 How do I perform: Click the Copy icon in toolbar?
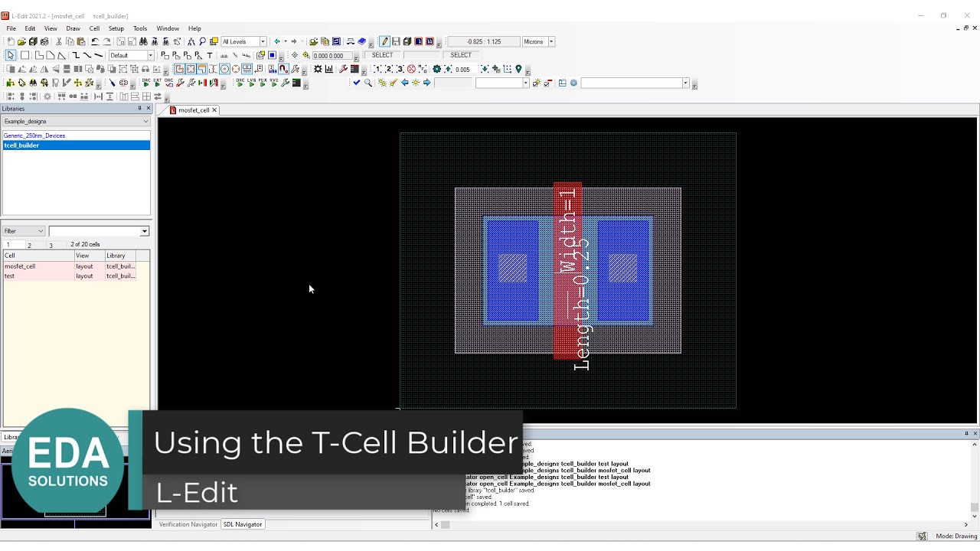[70, 41]
